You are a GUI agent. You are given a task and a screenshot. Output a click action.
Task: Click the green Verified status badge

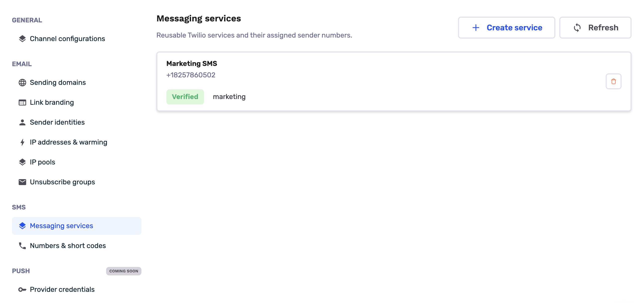(x=185, y=97)
